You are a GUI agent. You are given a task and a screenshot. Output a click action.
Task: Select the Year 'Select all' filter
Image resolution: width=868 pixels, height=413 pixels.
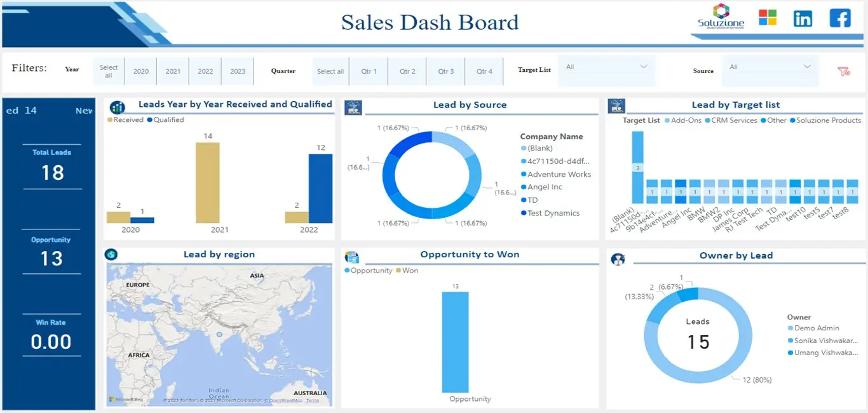pos(109,71)
